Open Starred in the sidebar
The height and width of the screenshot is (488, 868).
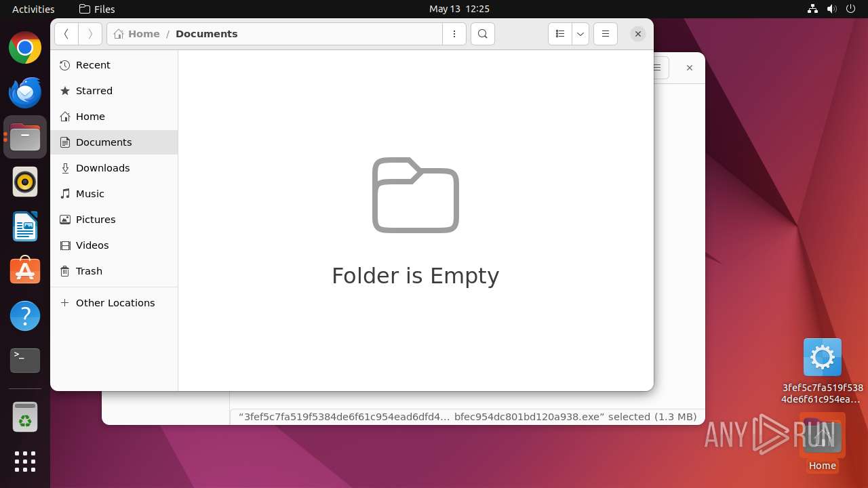(x=114, y=91)
